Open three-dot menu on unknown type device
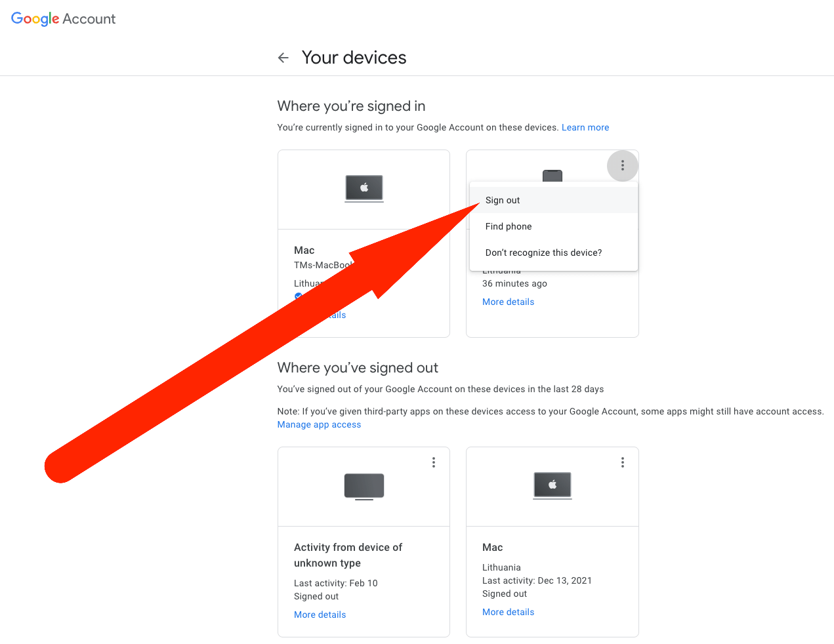The image size is (834, 644). point(434,462)
